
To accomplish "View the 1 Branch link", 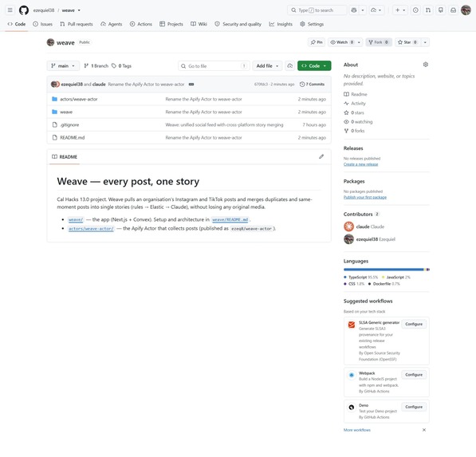I will point(96,66).
